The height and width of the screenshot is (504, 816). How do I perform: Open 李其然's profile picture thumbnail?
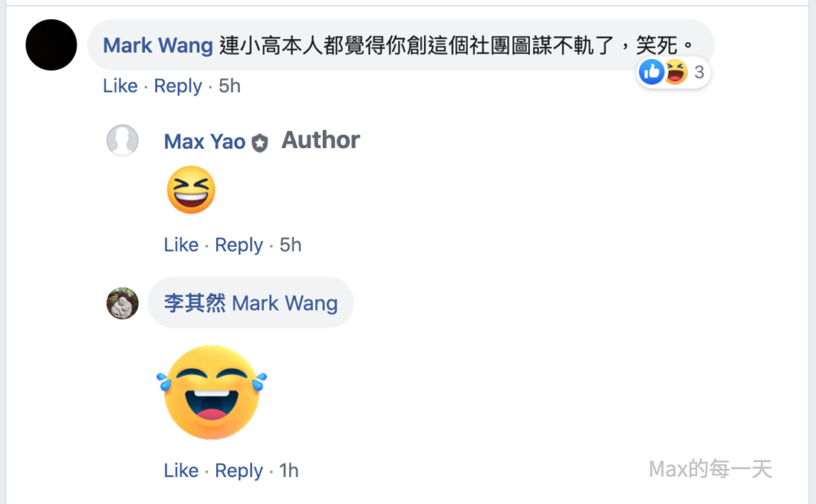coord(122,303)
